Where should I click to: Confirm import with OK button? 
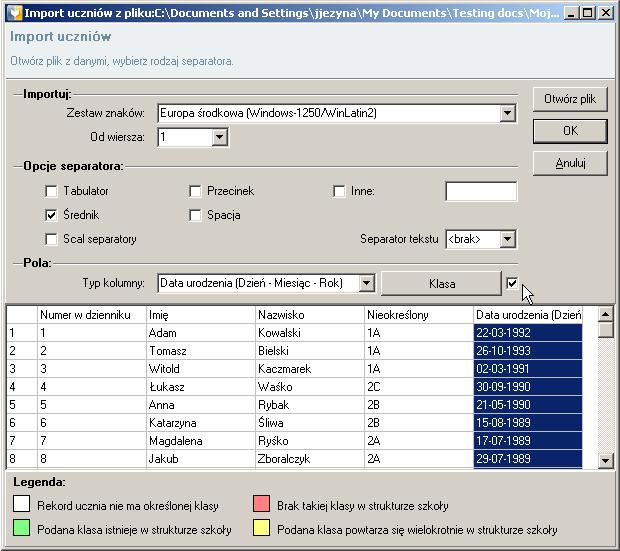tap(570, 131)
